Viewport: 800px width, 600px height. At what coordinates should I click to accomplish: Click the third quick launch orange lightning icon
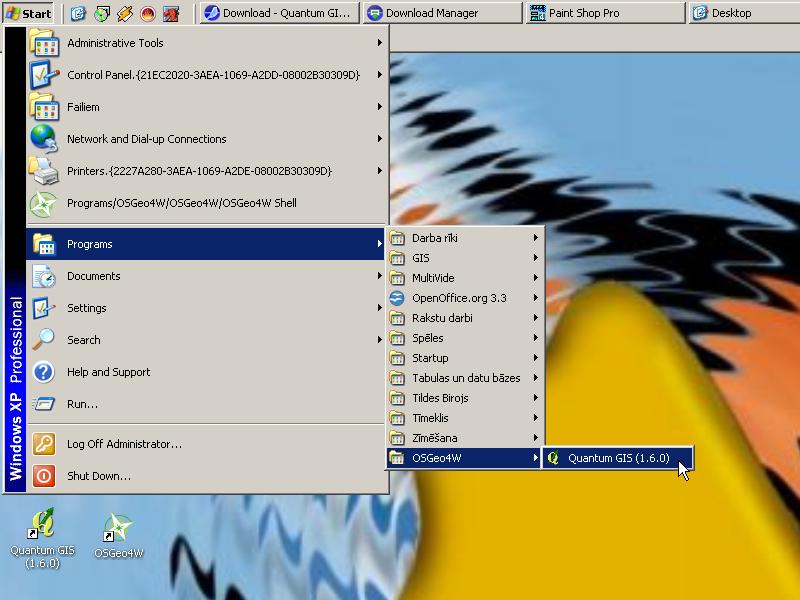click(x=124, y=13)
